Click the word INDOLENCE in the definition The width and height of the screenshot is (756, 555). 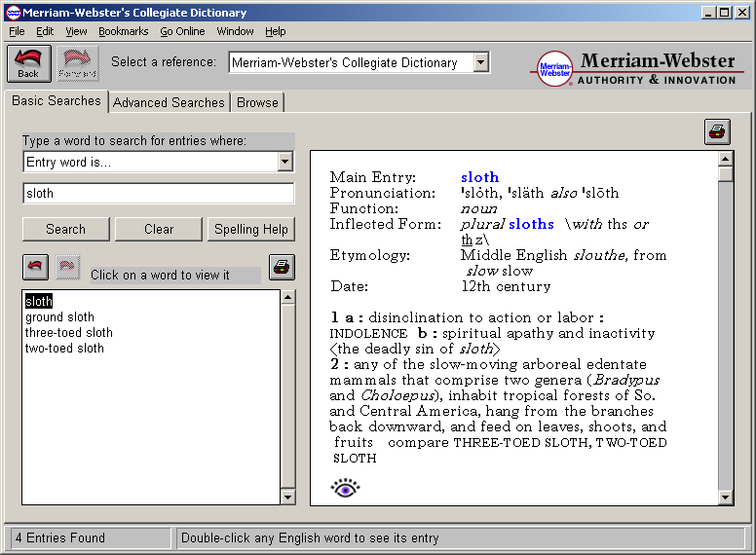click(368, 333)
